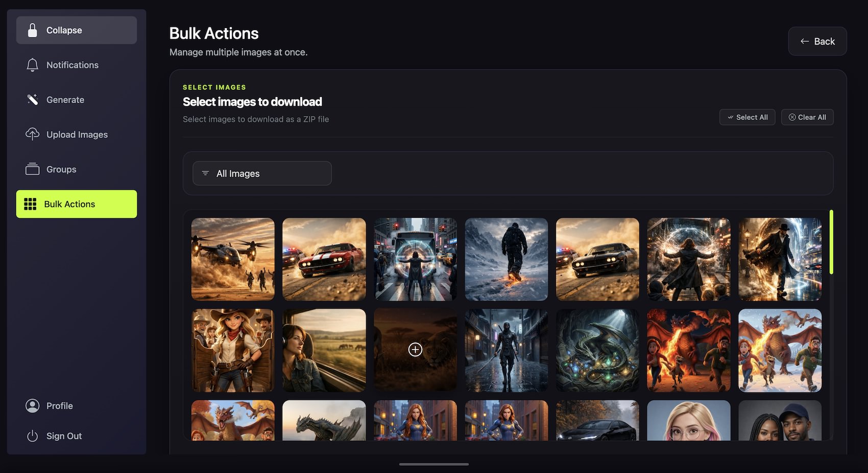Click the lock icon on Collapse
Screen dimensions: 868x473
point(33,30)
